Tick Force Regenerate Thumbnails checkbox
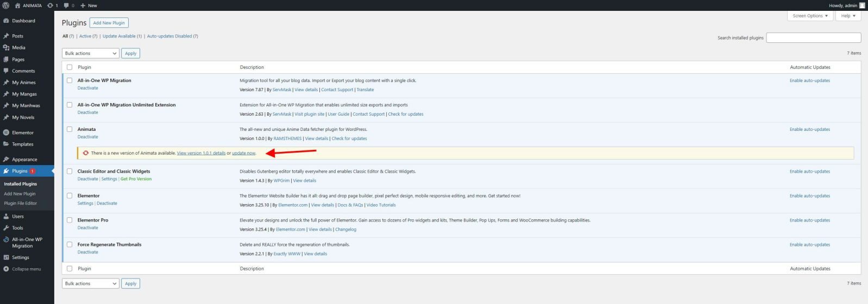Image resolution: width=868 pixels, height=304 pixels. [70, 244]
